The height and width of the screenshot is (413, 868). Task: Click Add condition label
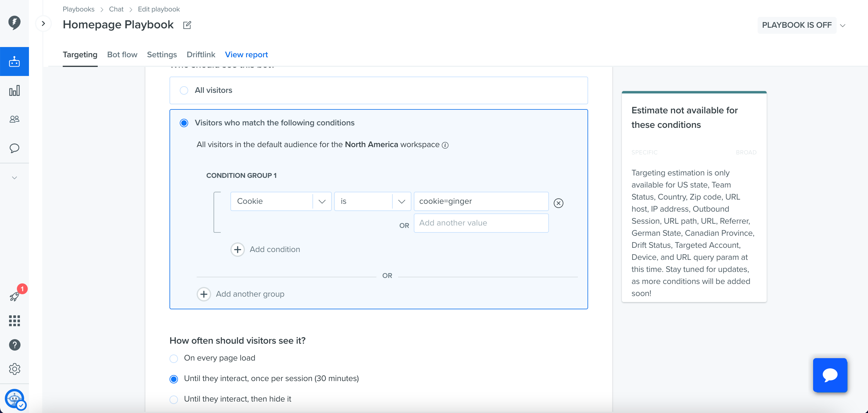tap(275, 250)
